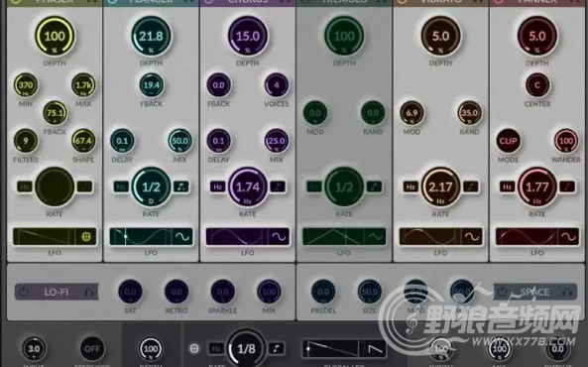Select the Flanger LFO sine waveform icon
The height and width of the screenshot is (367, 588).
(182, 237)
